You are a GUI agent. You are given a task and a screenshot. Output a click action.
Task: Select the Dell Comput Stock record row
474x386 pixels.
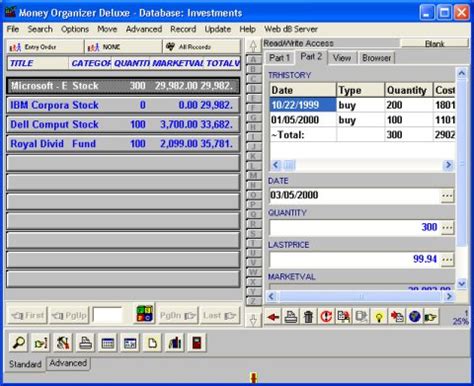(123, 125)
